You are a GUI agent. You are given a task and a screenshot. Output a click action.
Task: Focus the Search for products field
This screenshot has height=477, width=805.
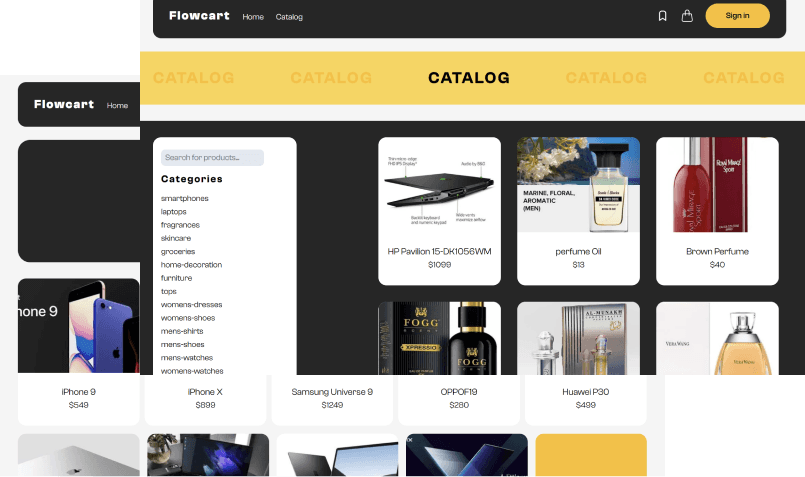click(212, 158)
